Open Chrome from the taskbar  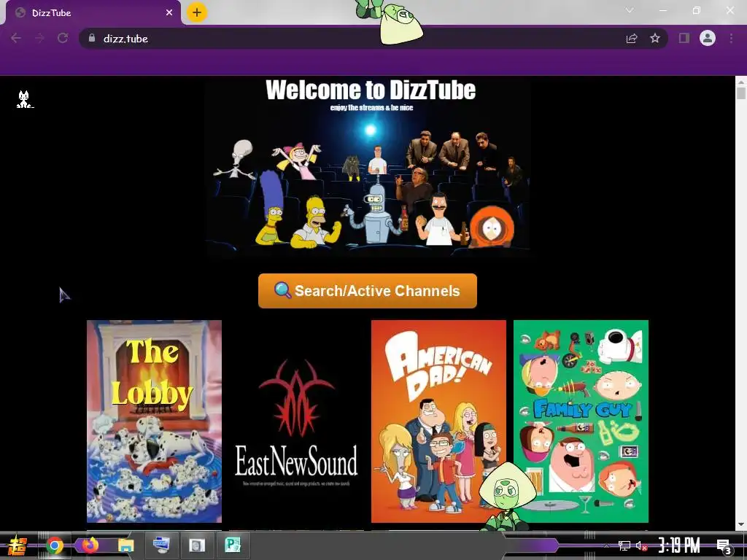[54, 545]
